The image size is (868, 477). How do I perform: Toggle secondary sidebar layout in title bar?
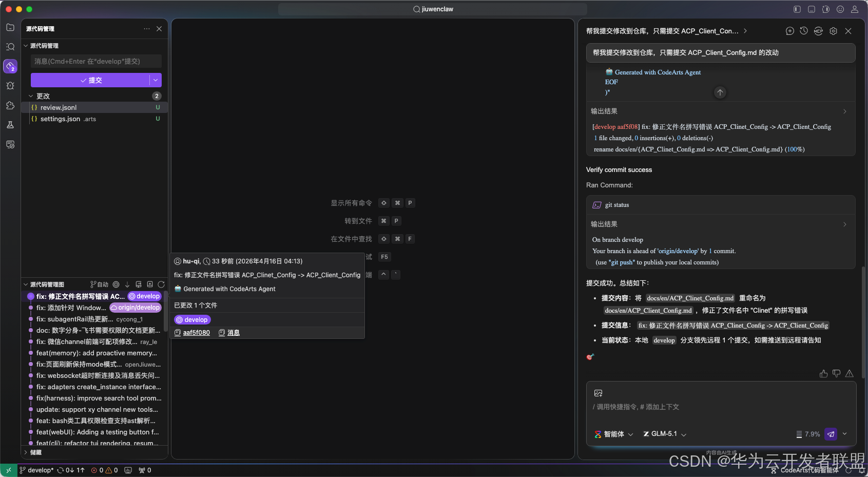click(x=826, y=9)
